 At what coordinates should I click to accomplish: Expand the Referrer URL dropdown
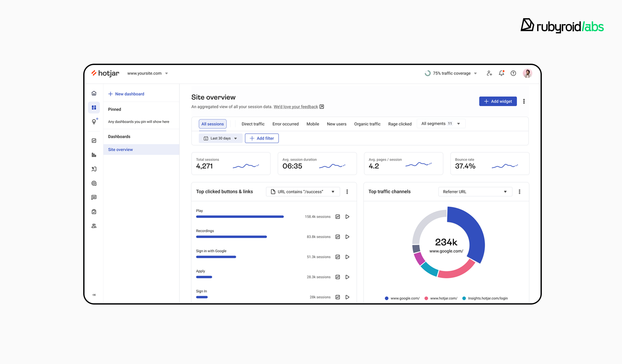(475, 192)
